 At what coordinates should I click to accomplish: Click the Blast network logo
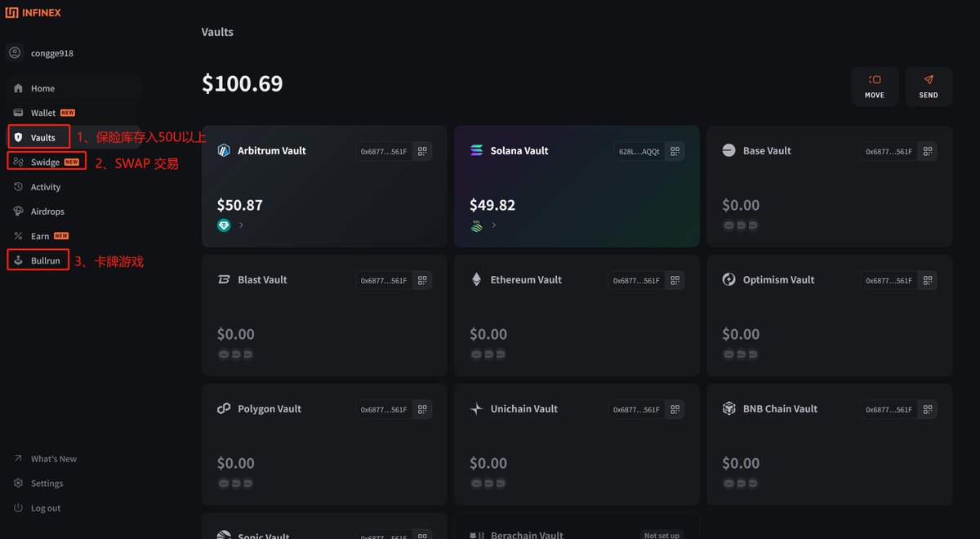click(x=224, y=279)
